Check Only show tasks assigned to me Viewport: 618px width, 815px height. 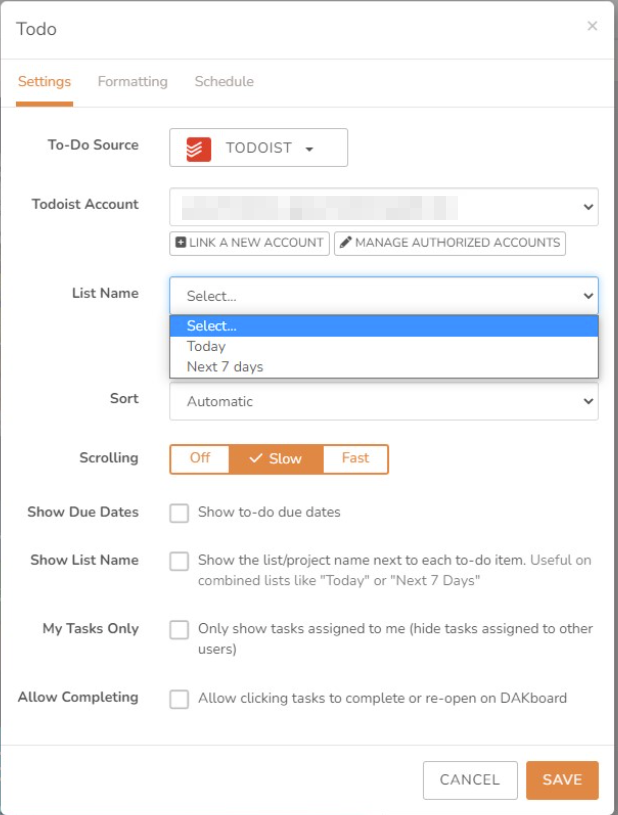(x=180, y=631)
